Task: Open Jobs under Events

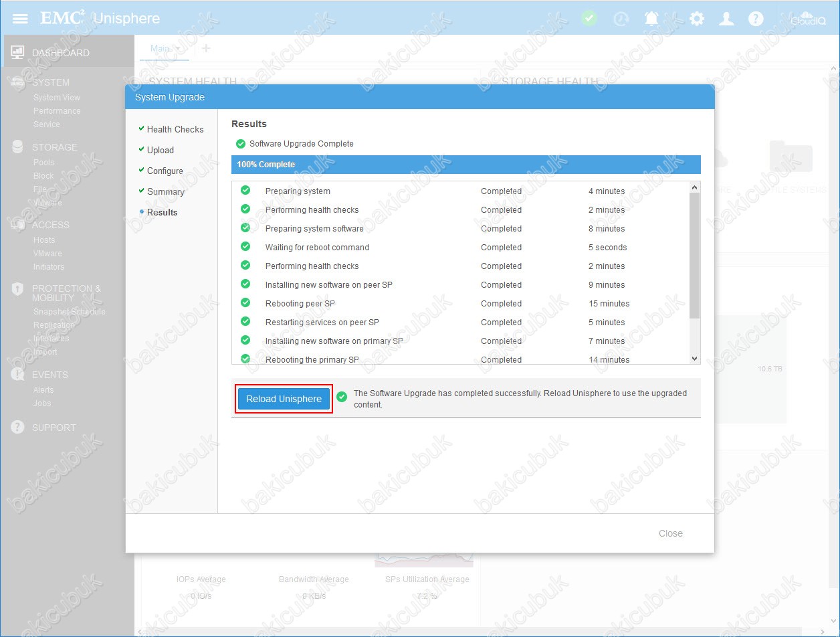Action: [42, 403]
